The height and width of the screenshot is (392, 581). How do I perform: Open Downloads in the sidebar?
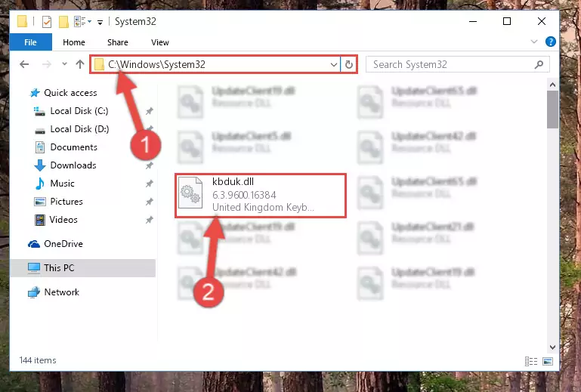click(73, 165)
